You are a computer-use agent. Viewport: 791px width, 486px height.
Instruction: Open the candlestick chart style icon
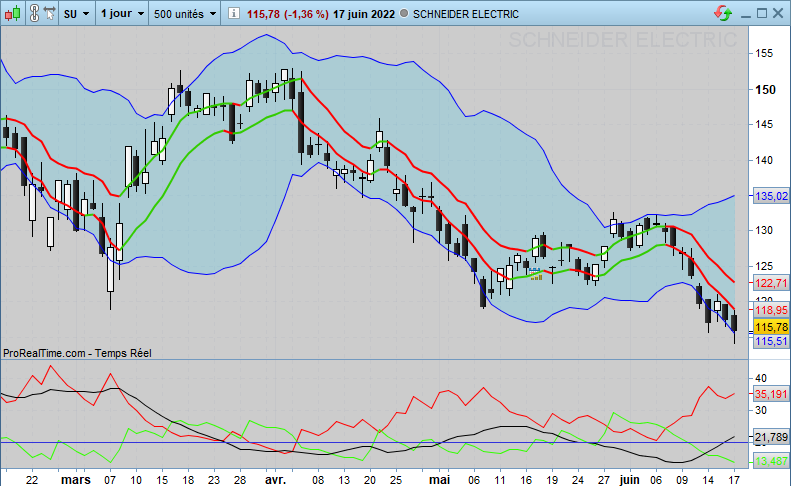pos(13,14)
